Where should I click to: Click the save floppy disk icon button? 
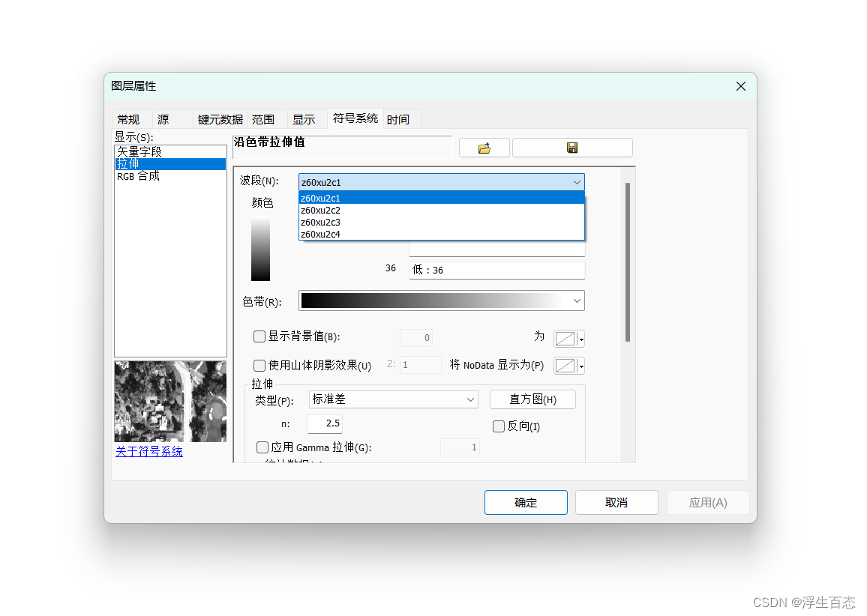tap(572, 148)
